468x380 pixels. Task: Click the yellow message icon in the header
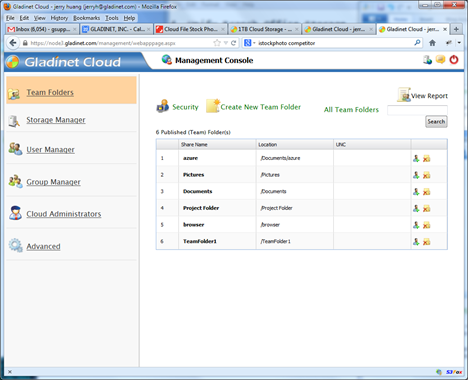click(x=440, y=60)
